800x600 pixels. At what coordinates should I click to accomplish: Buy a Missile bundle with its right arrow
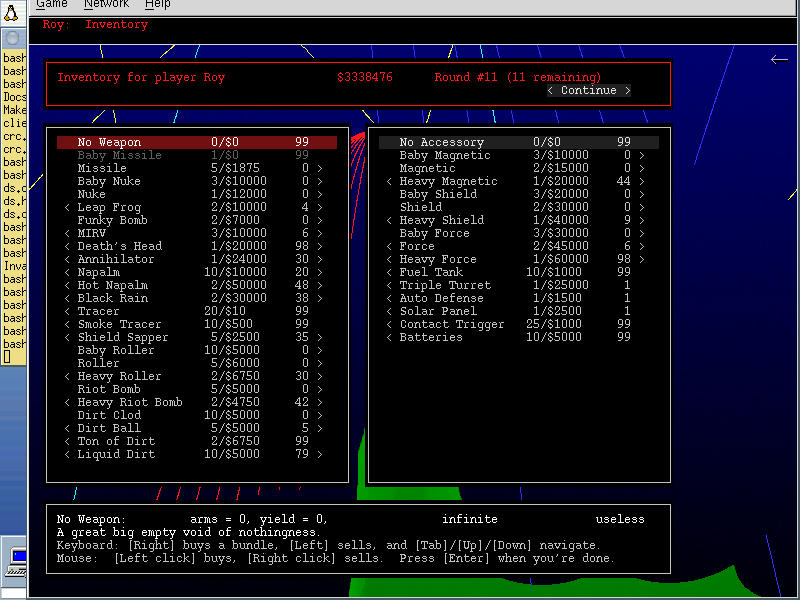click(320, 168)
